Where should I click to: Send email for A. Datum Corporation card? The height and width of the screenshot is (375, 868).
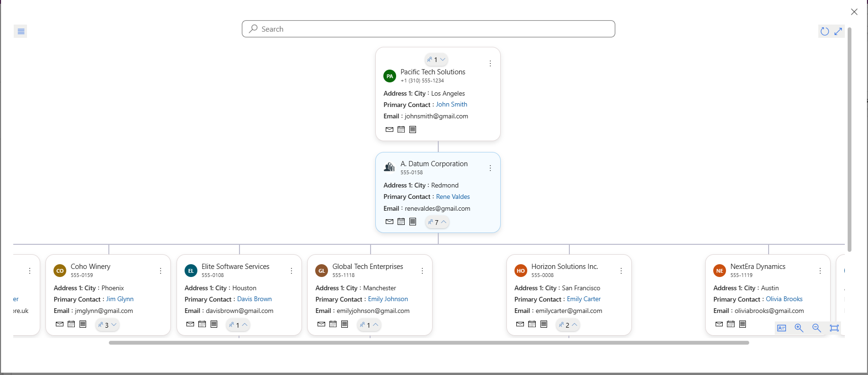(390, 222)
